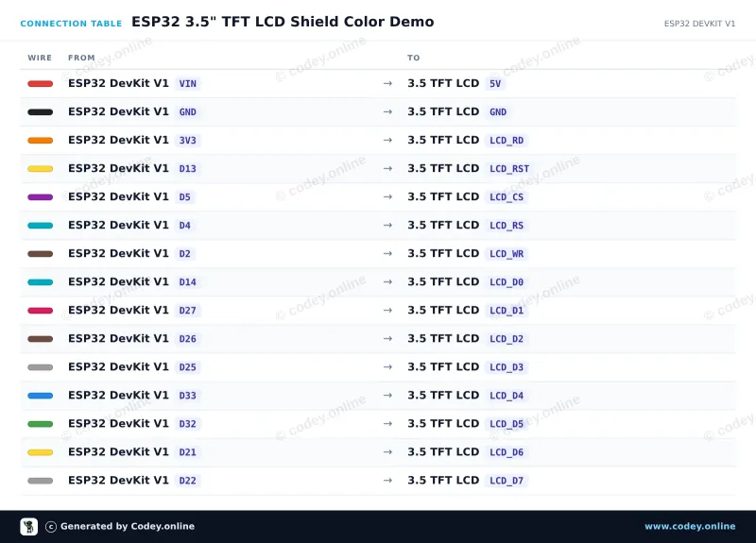Click the Codey robot logo icon in footer

(x=29, y=526)
